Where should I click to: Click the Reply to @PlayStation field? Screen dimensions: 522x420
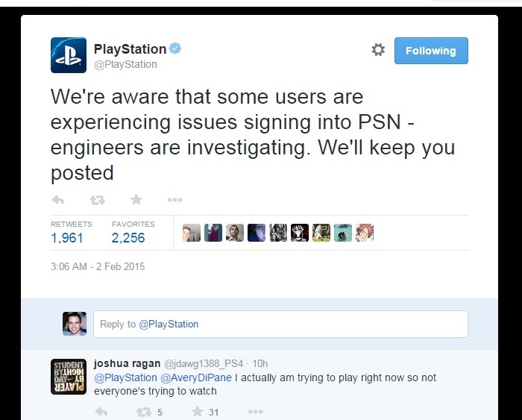[x=280, y=325]
